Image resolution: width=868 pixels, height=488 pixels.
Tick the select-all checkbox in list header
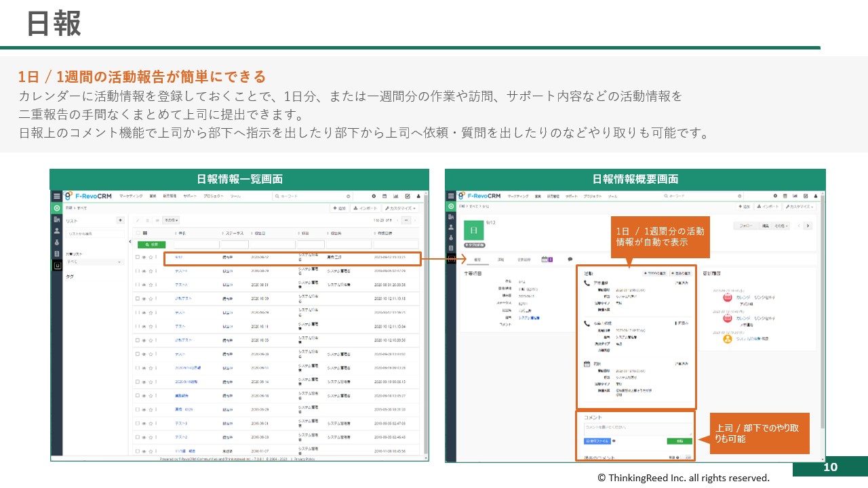(138, 232)
